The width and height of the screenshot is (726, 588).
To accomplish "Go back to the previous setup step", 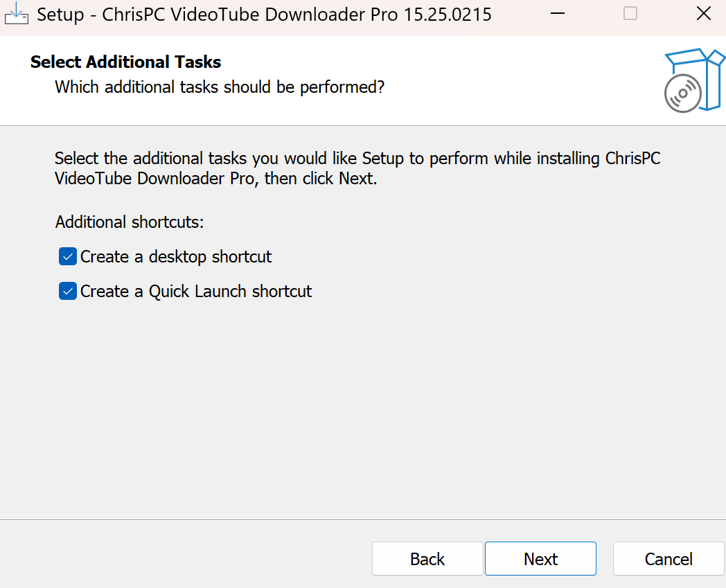I will 427,559.
